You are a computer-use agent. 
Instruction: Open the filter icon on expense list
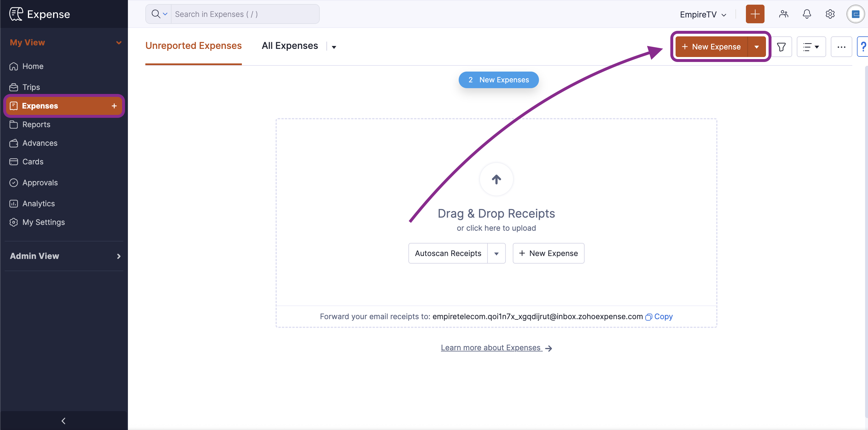[781, 47]
